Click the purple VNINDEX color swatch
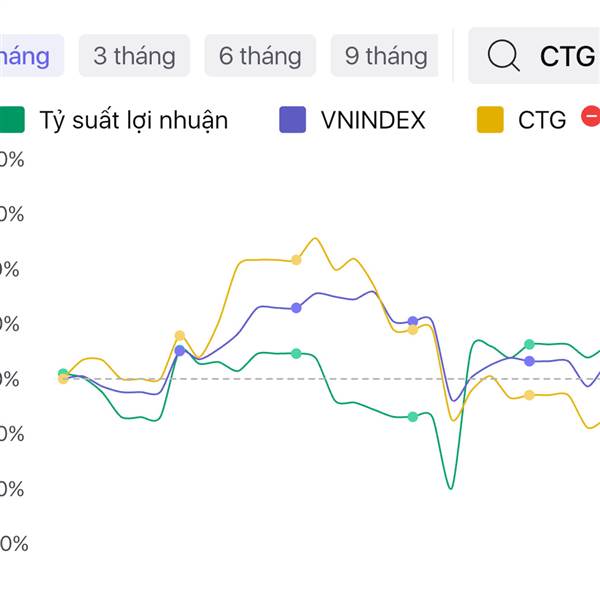The height and width of the screenshot is (600, 600). 292,121
